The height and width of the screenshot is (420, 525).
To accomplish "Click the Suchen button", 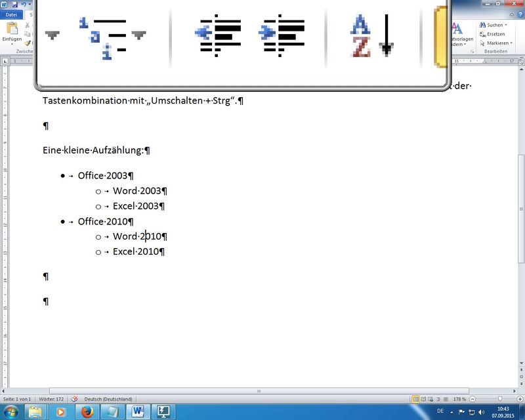I will point(491,25).
